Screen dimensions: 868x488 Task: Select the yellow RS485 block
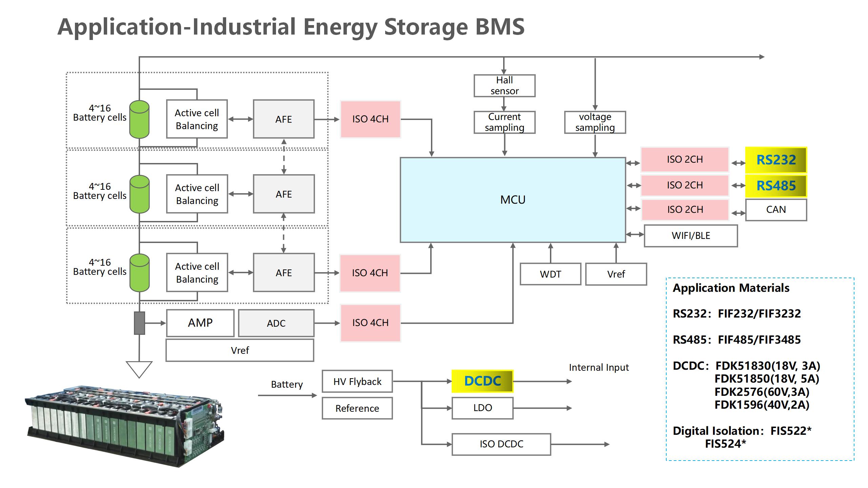pyautogui.click(x=776, y=186)
